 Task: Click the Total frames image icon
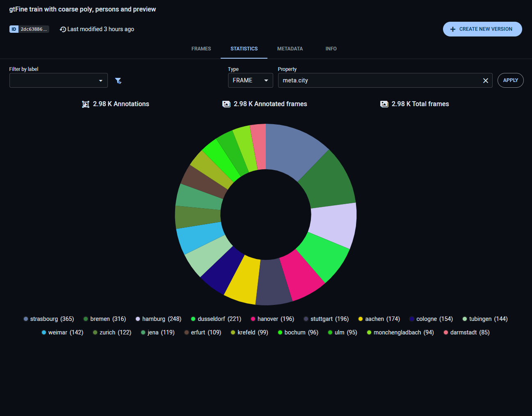384,104
